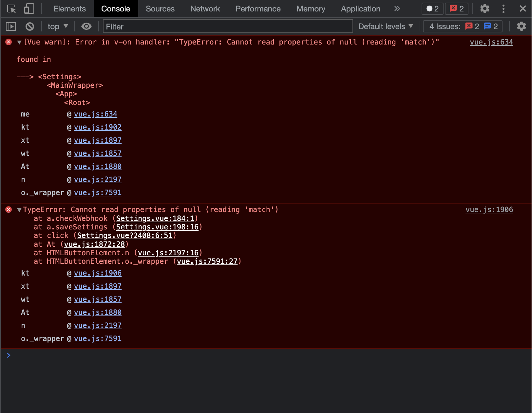Show the console sidebar panel
Screen dimensions: 532x413
point(10,26)
